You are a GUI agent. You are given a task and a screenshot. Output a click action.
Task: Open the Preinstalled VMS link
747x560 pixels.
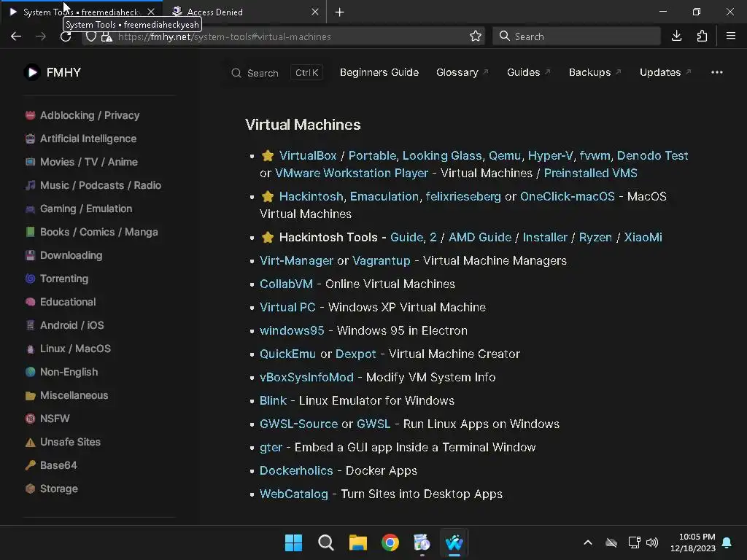pyautogui.click(x=591, y=174)
